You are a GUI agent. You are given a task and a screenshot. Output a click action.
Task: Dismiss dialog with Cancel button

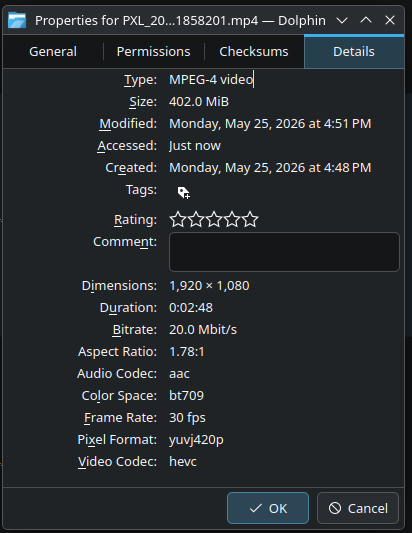pyautogui.click(x=358, y=508)
